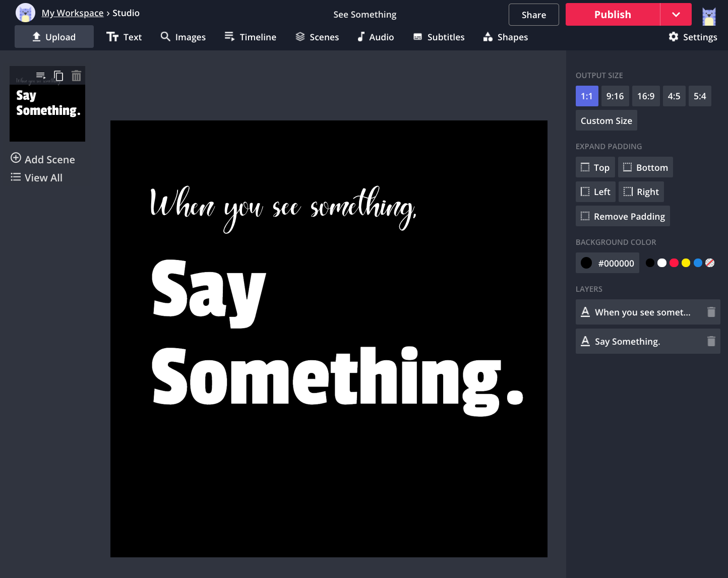728x578 pixels.
Task: Open the Scenes menu
Action: pyautogui.click(x=317, y=37)
